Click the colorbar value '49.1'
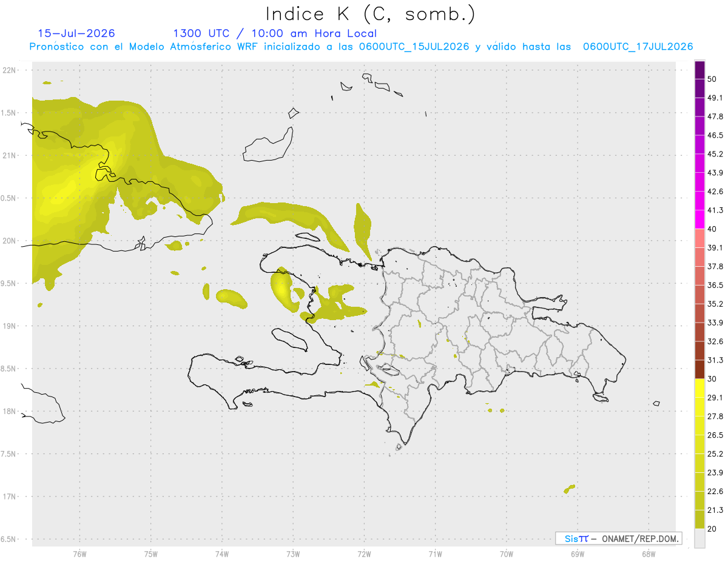 coord(715,98)
